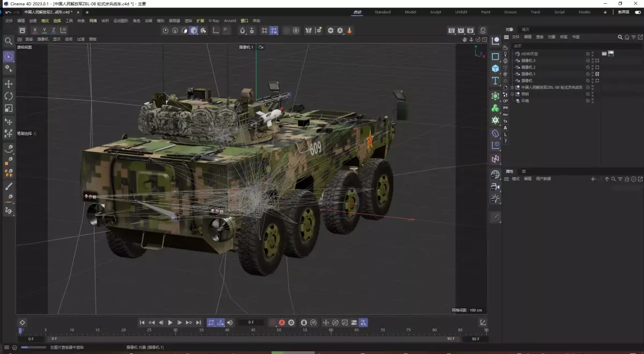
Task: Click the render progress bar in status bar
Action: tap(33, 348)
